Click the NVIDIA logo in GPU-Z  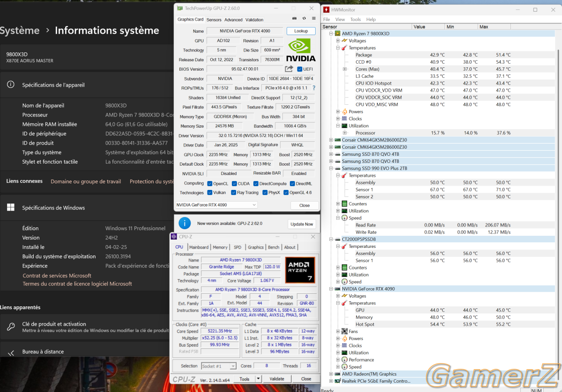(301, 51)
